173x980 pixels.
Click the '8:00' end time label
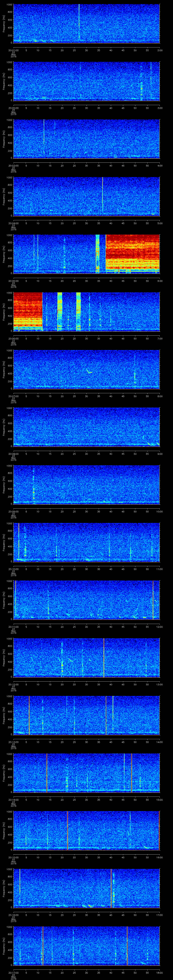pyautogui.click(x=160, y=396)
